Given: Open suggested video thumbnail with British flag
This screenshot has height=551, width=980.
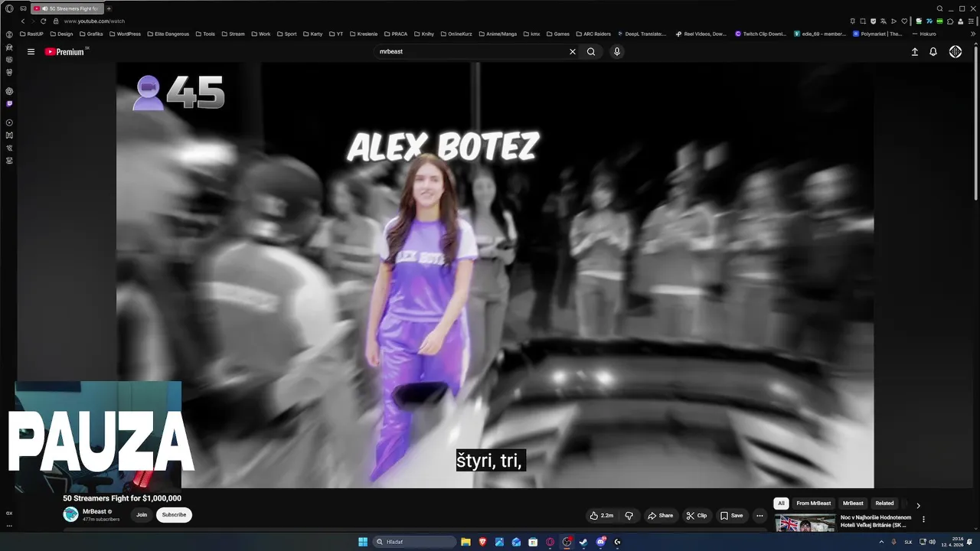Looking at the screenshot, I should [x=805, y=523].
